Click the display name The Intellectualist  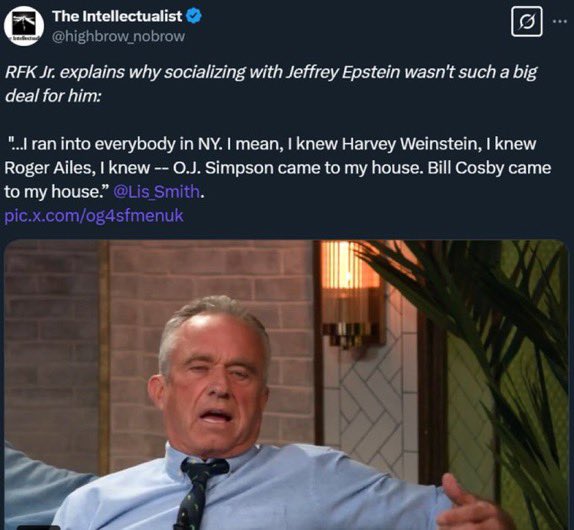point(117,16)
